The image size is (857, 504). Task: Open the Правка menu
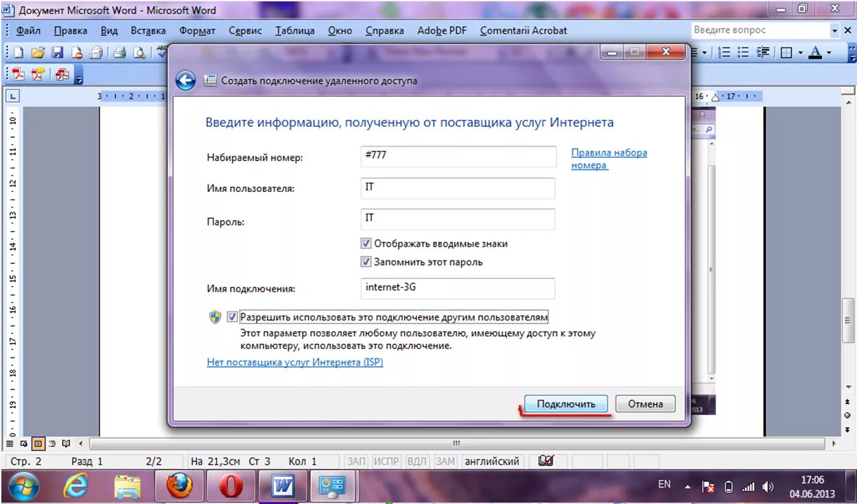pyautogui.click(x=70, y=31)
